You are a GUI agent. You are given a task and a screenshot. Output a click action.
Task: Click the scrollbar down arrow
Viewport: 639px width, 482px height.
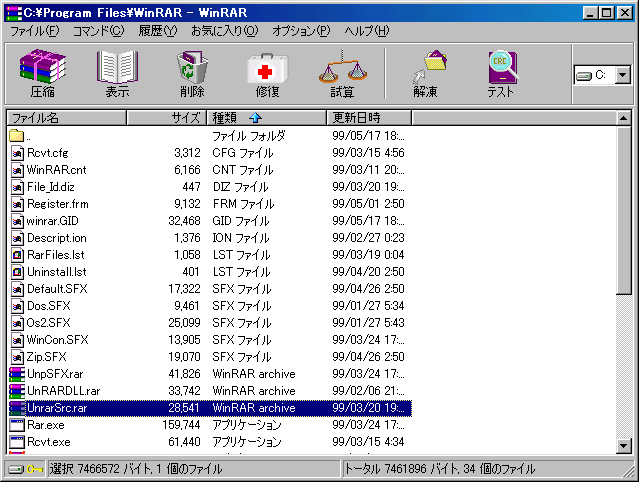pos(623,446)
